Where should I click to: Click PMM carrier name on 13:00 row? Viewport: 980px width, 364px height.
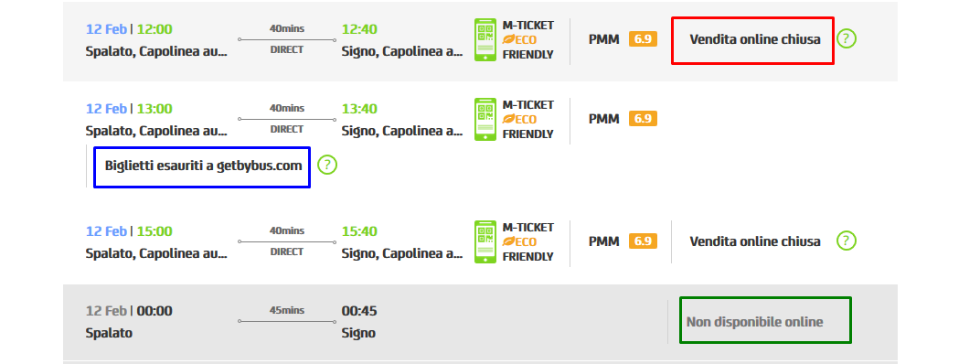603,119
